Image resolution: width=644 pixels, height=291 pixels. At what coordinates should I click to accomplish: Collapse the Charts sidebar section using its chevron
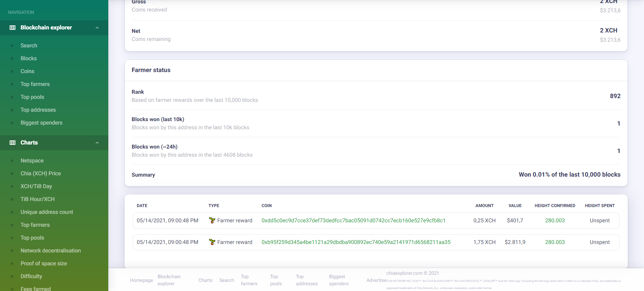[x=97, y=143]
